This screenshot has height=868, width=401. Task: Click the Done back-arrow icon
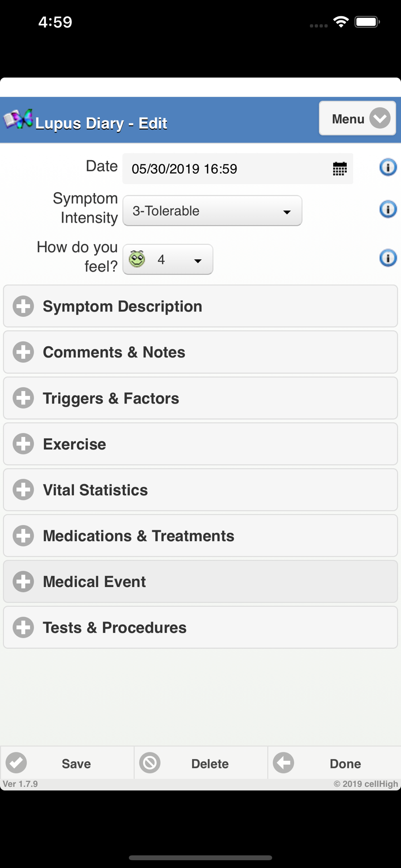click(x=283, y=763)
